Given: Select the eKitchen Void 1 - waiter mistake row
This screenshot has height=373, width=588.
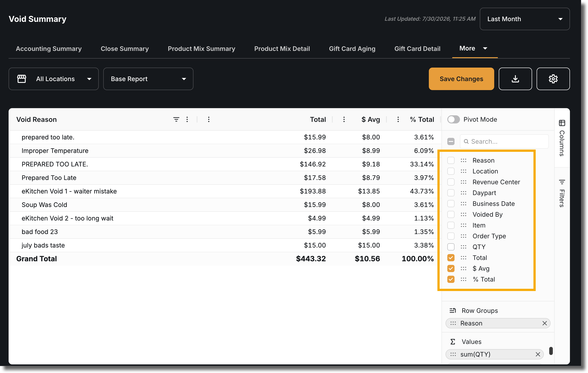Looking at the screenshot, I should point(225,191).
